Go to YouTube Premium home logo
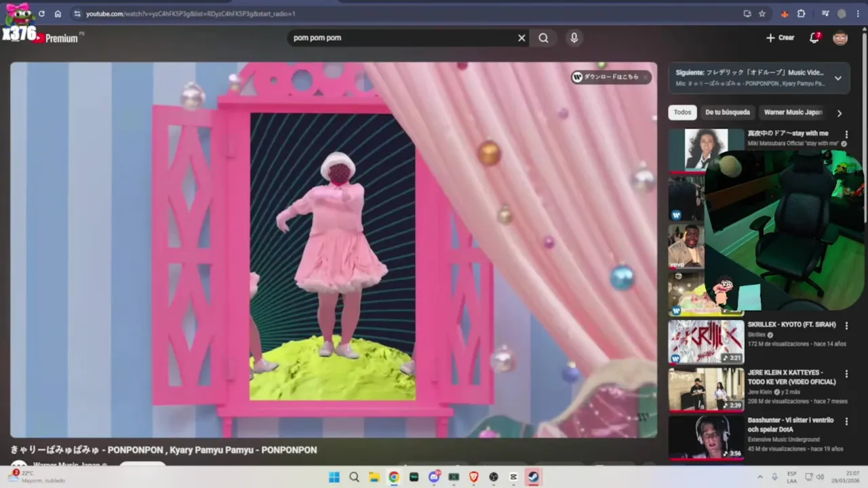This screenshot has height=488, width=868. click(57, 39)
